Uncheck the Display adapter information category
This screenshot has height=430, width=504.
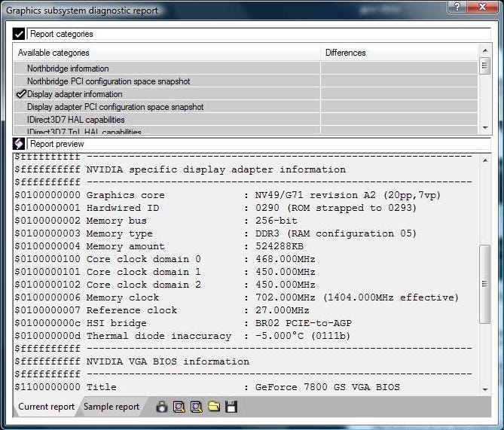21,94
